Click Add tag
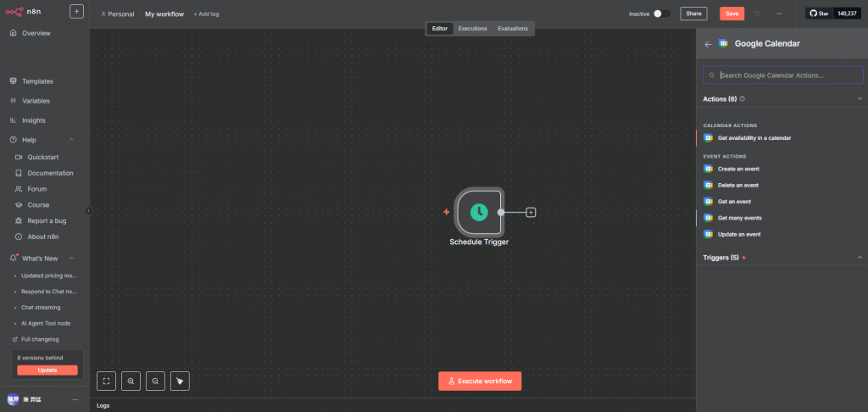This screenshot has height=412, width=868. pyautogui.click(x=207, y=14)
